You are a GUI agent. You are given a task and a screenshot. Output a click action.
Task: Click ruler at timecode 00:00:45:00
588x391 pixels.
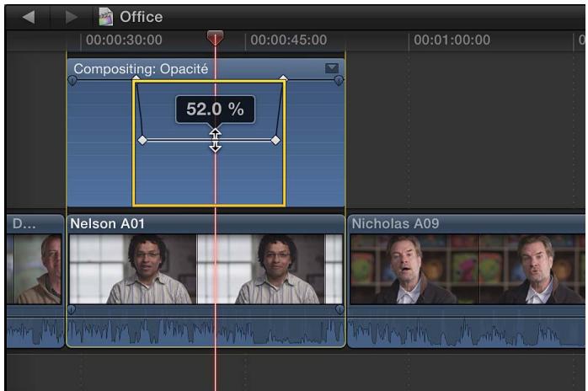pos(289,40)
